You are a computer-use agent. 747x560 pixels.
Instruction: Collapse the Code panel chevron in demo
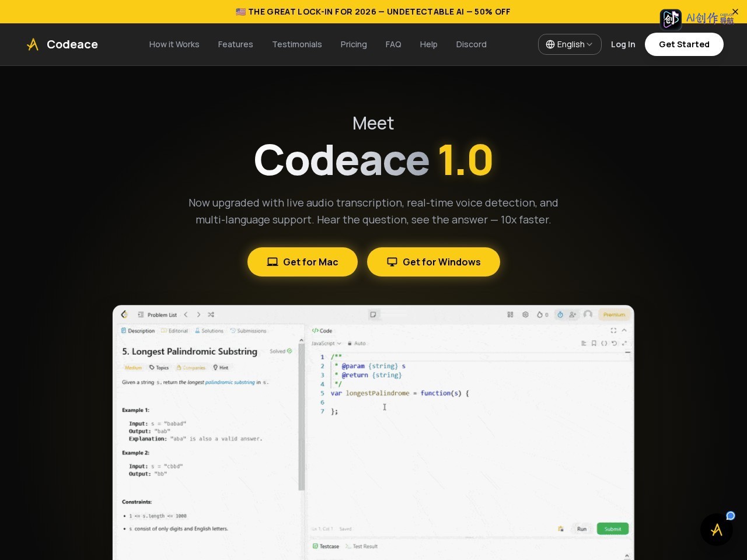click(x=624, y=330)
